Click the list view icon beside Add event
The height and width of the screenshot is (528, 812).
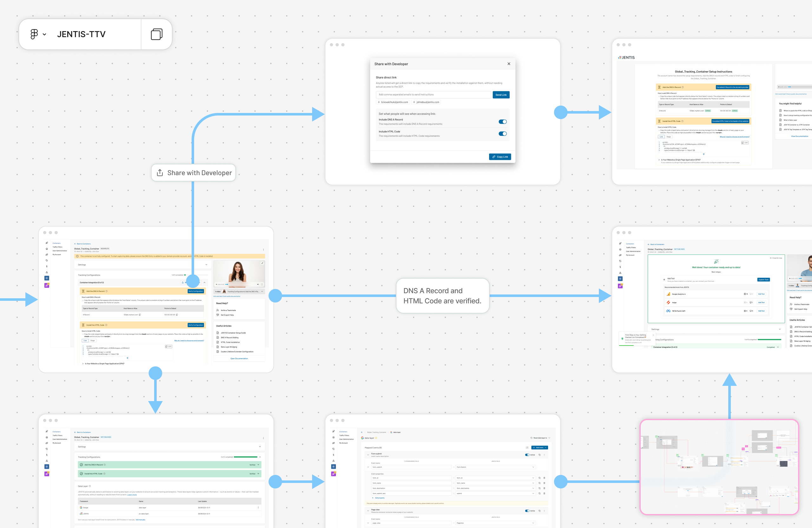527,447
